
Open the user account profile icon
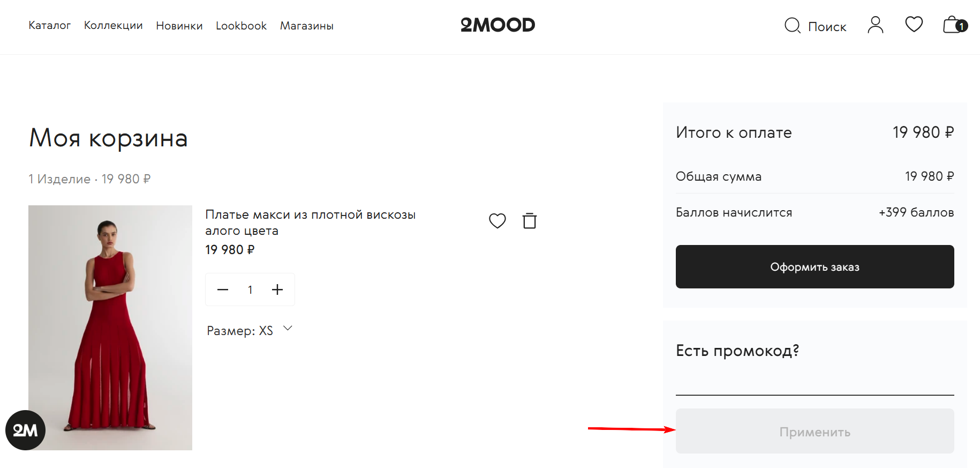click(x=875, y=25)
